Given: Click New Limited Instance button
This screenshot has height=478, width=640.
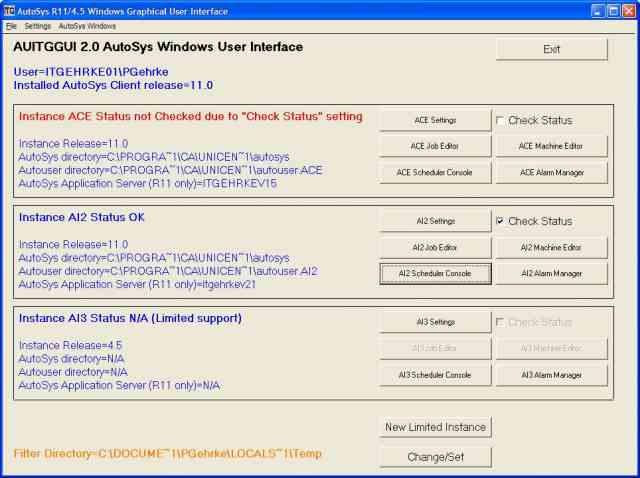Looking at the screenshot, I should coord(435,427).
